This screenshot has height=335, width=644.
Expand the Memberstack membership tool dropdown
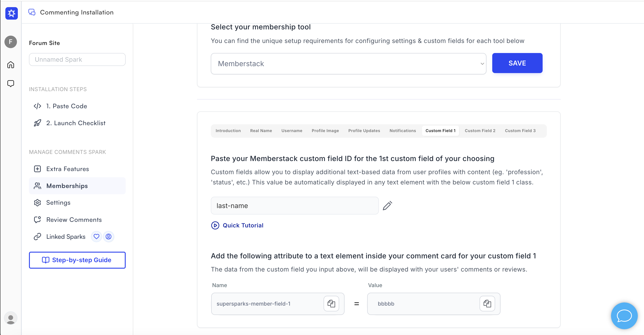(x=348, y=63)
